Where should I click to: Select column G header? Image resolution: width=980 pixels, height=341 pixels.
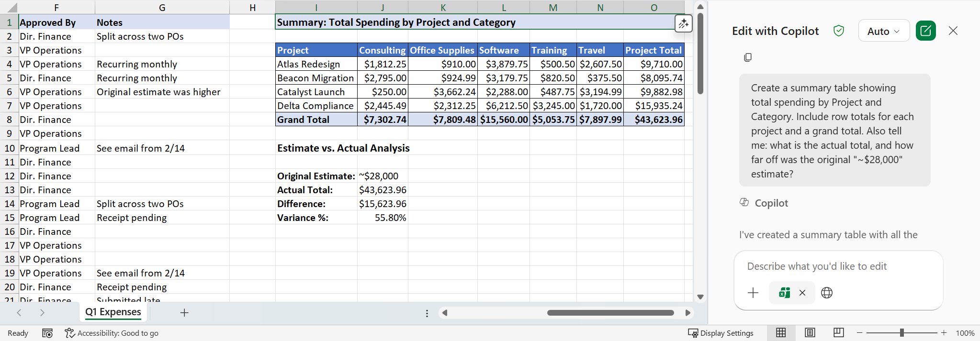162,7
